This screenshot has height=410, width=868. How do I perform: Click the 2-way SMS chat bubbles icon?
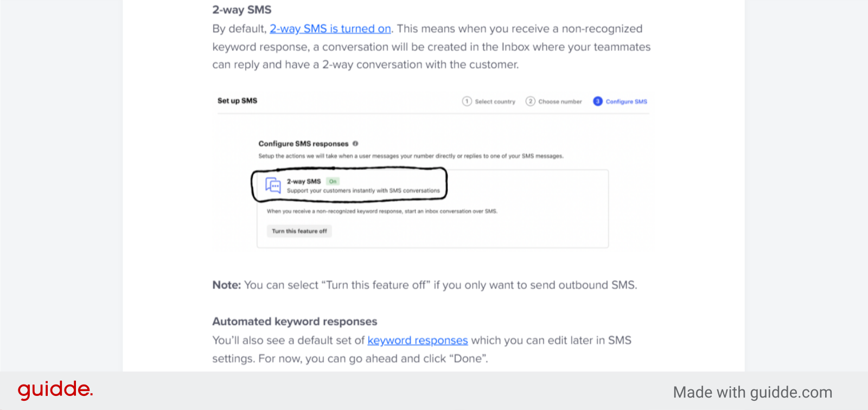272,185
